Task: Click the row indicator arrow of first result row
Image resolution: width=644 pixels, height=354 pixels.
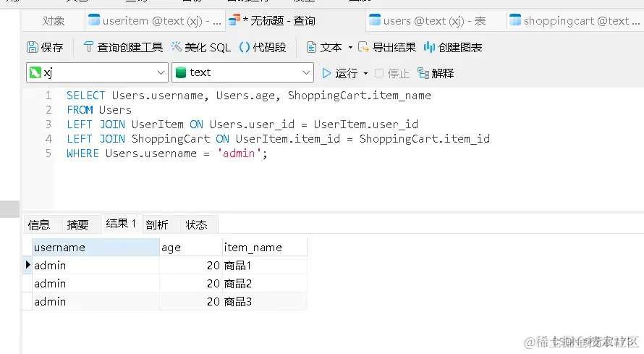Action: (27, 265)
